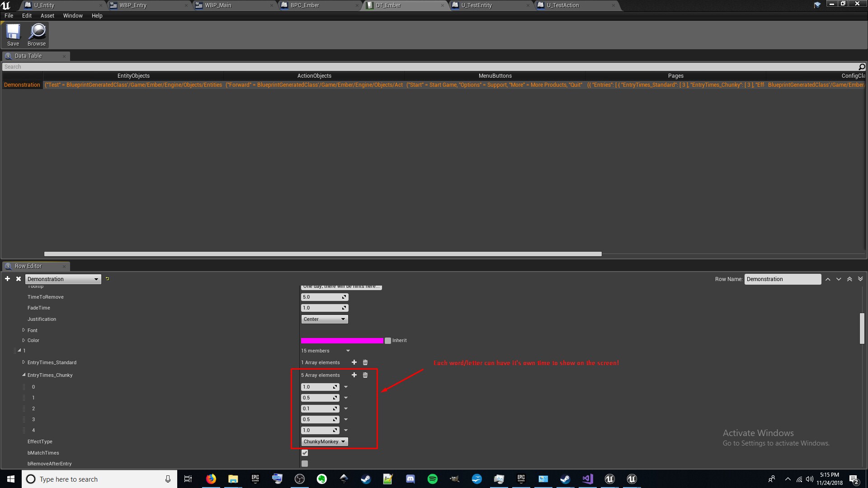The image size is (868, 488).
Task: Collapse the EntryTimes_Chunky array expander
Action: point(24,375)
